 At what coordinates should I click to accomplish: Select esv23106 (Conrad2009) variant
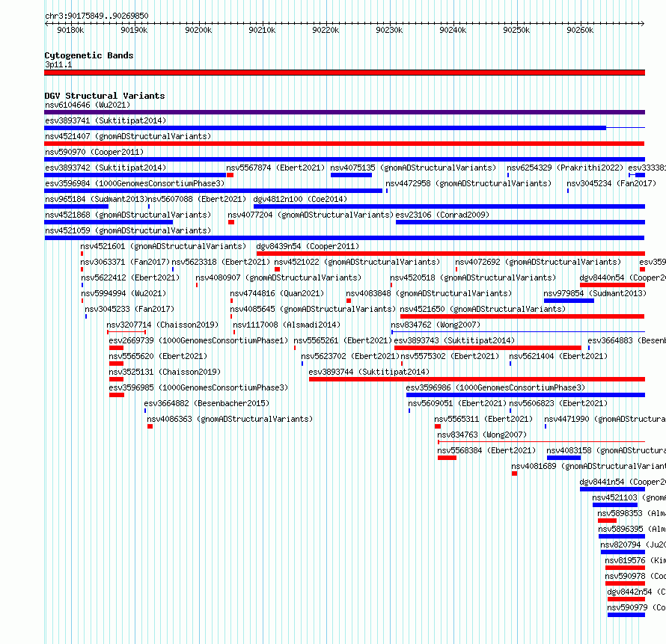442,215
